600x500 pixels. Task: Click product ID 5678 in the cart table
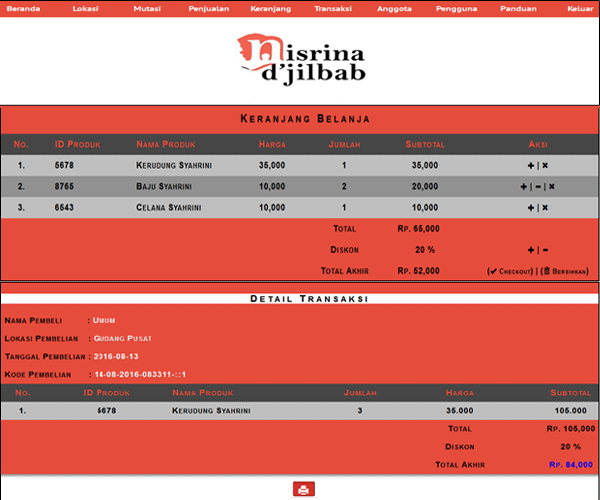click(x=64, y=165)
